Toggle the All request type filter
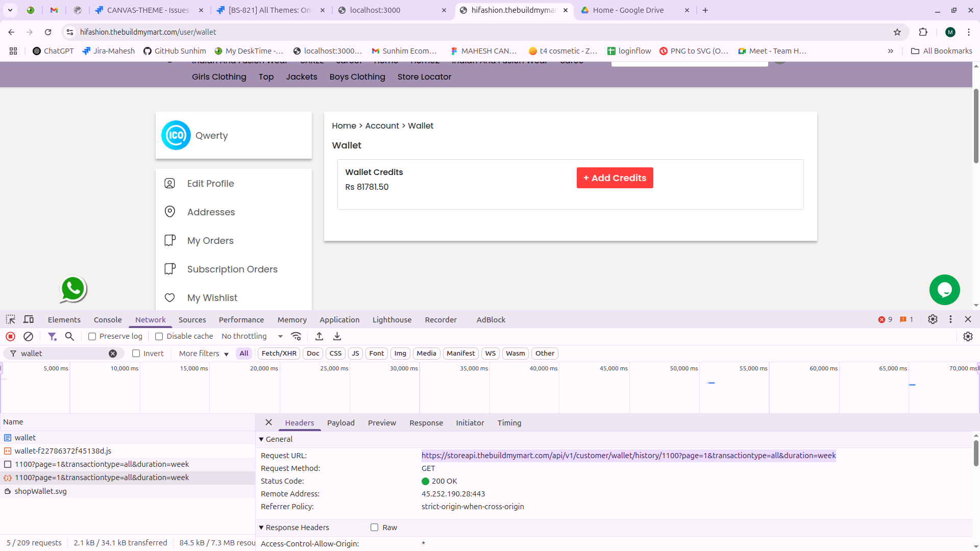 (x=244, y=354)
